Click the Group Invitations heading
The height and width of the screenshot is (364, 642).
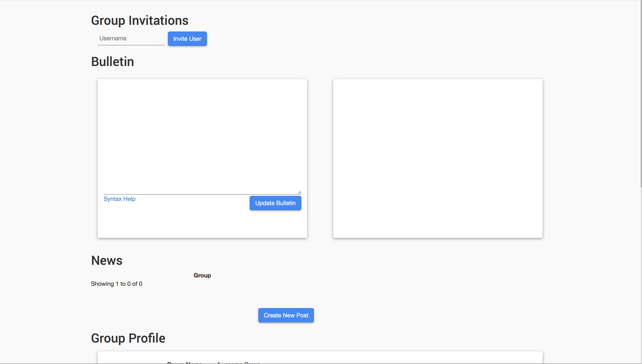pyautogui.click(x=140, y=21)
